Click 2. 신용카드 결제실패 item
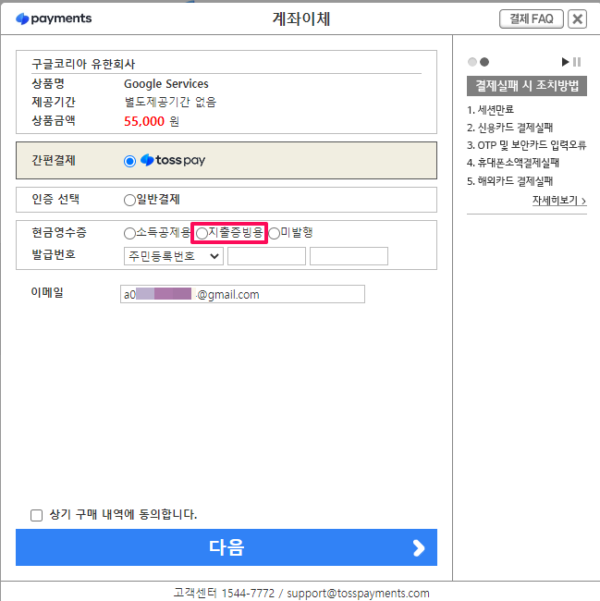 510,128
